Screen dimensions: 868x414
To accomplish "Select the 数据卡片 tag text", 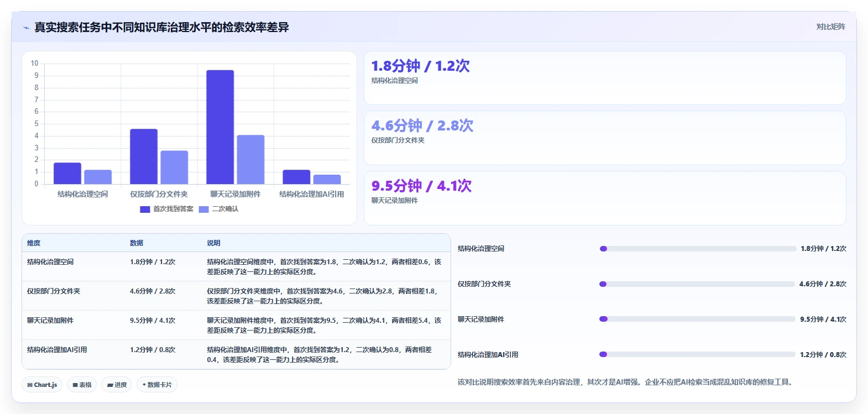I will coord(160,385).
